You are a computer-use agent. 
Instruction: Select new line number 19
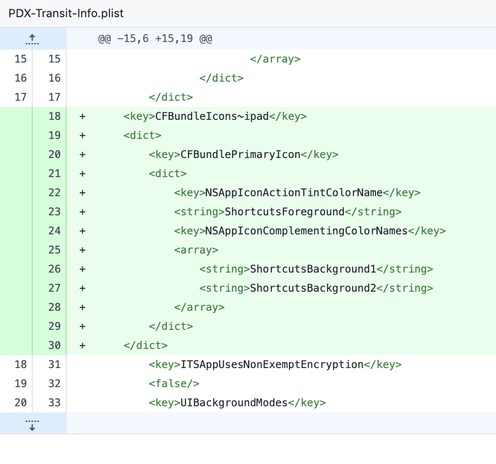54,135
